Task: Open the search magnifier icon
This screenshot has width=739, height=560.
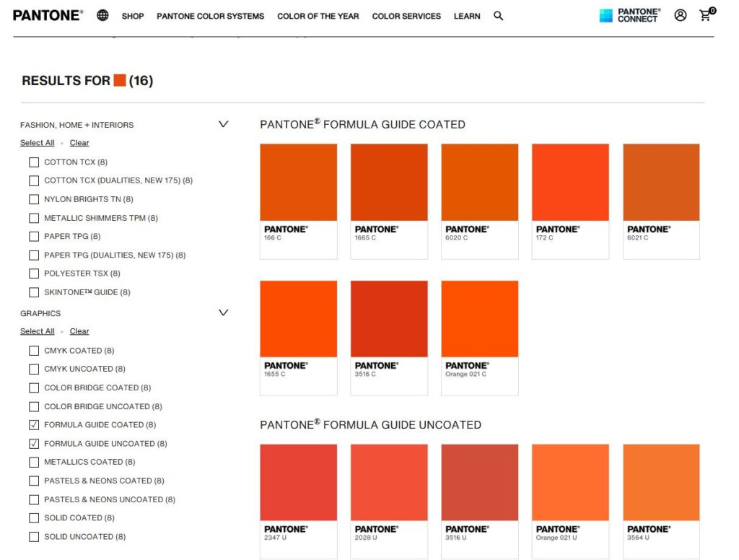Action: tap(498, 16)
